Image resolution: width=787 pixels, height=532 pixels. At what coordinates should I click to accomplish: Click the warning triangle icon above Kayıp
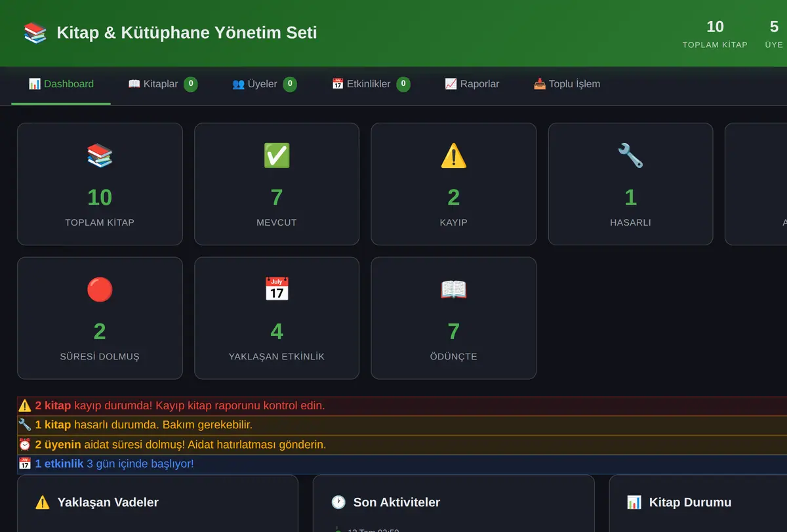[454, 156]
